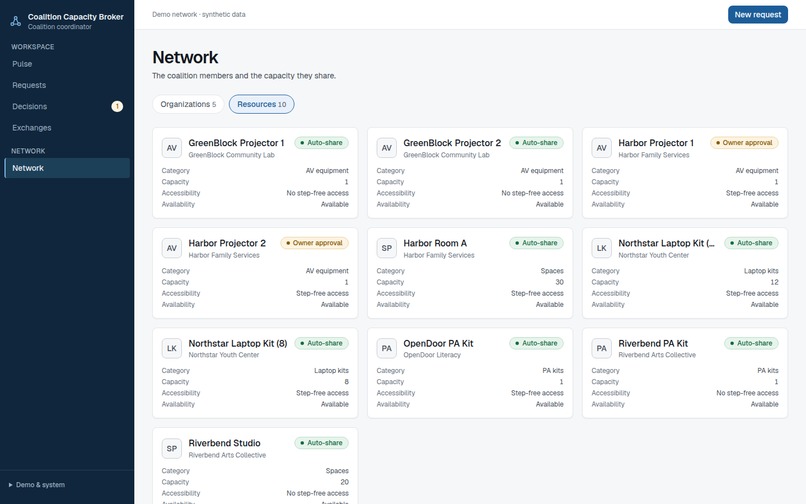
Task: Open the Riverbend PA Kit title
Action: [653, 344]
